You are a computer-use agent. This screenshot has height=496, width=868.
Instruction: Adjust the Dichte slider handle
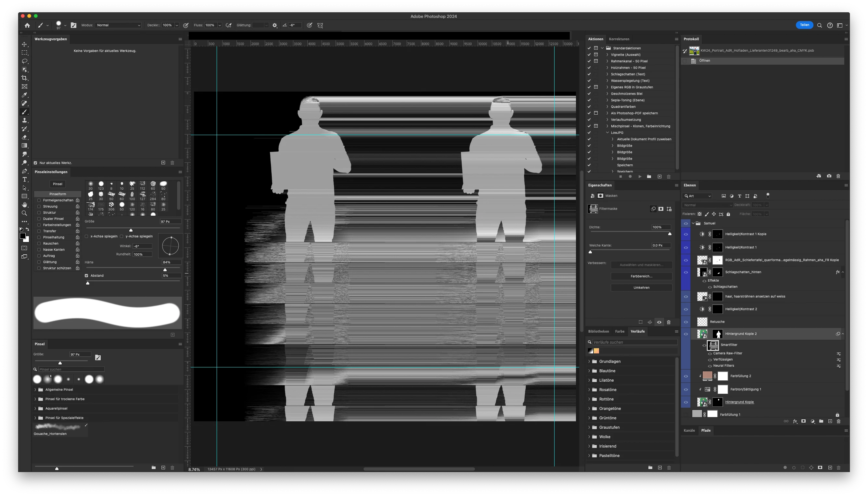[x=670, y=234]
